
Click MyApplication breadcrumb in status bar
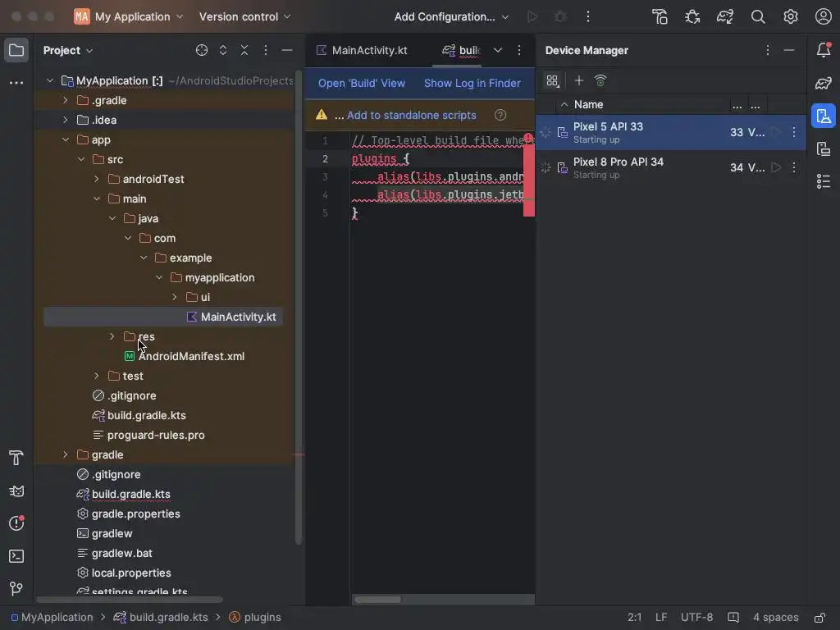(52, 617)
